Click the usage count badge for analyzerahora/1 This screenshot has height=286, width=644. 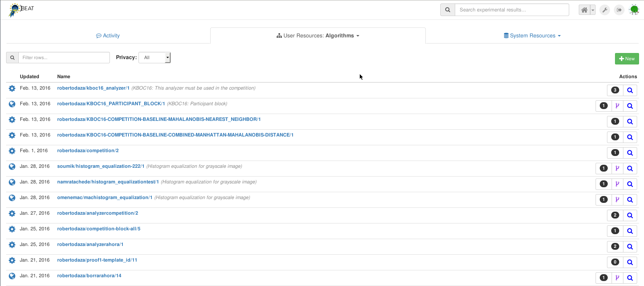click(615, 247)
